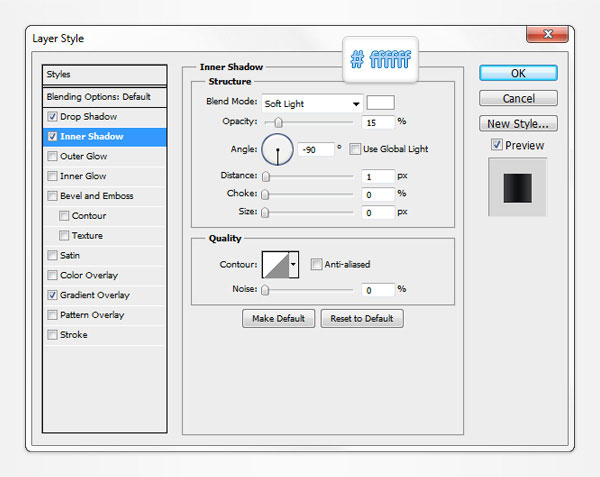
Task: Select the Outer Glow style row
Action: tap(105, 156)
